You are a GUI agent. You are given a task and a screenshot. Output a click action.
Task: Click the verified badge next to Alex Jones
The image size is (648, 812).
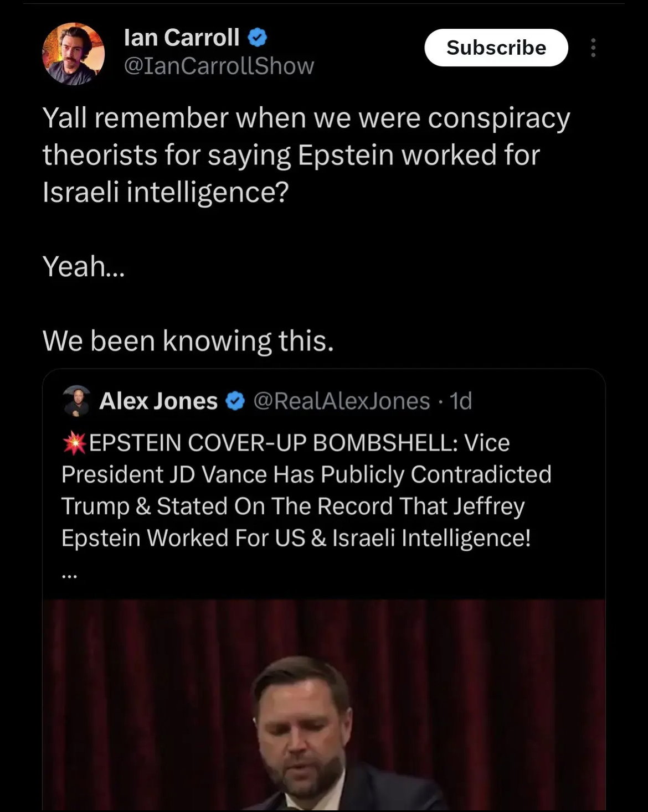(235, 401)
